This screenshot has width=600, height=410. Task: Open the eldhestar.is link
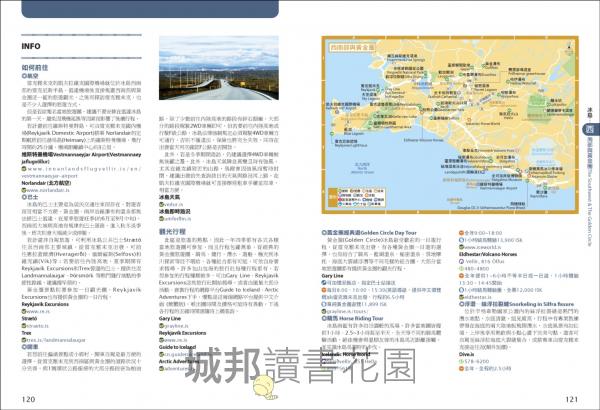tap(478, 297)
